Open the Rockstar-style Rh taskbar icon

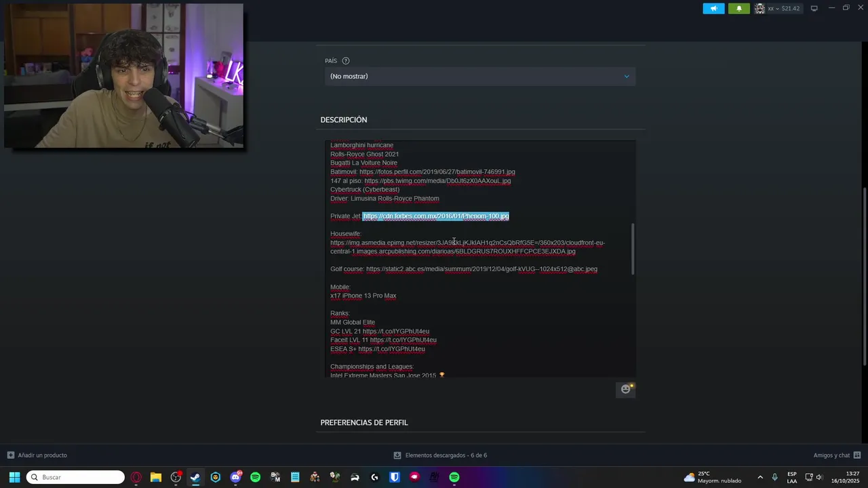[x=434, y=477]
